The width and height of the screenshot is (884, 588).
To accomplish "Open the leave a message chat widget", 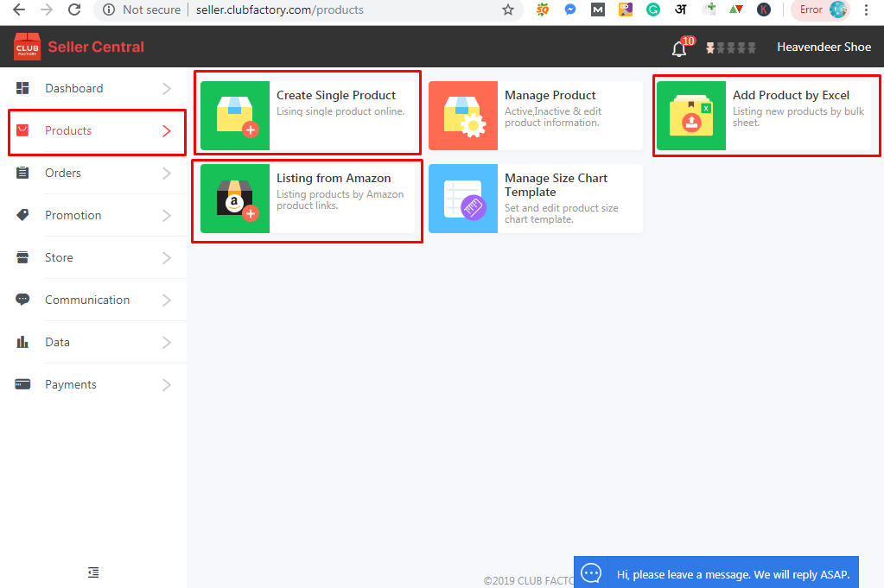I will tap(715, 573).
